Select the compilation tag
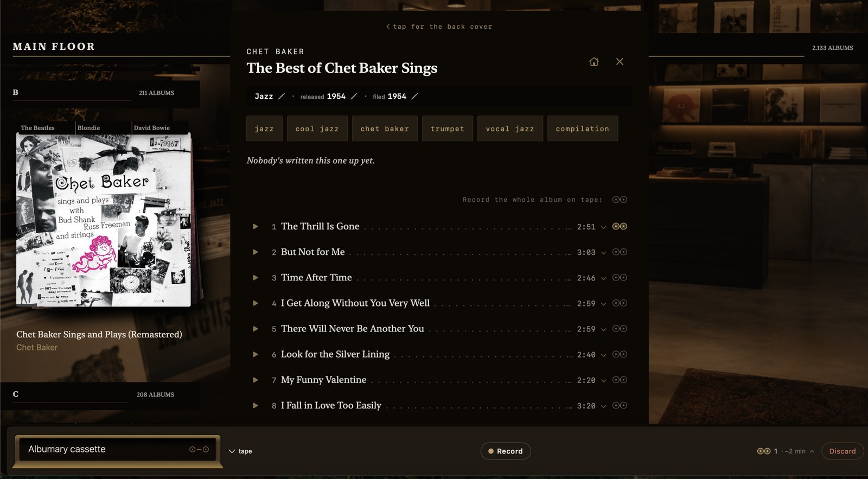This screenshot has height=479, width=868. (583, 129)
